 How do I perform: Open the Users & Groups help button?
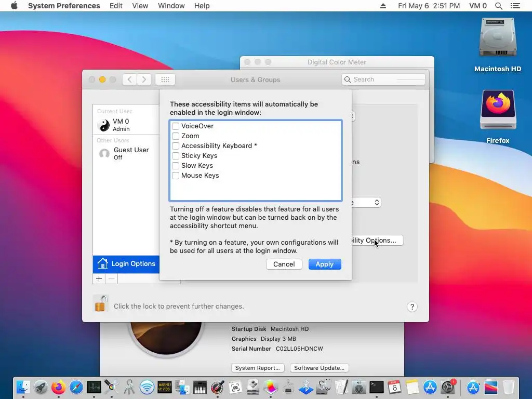[x=412, y=307]
